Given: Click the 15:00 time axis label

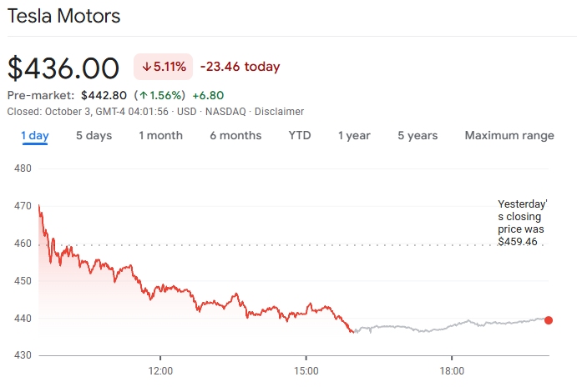Looking at the screenshot, I should coord(306,370).
